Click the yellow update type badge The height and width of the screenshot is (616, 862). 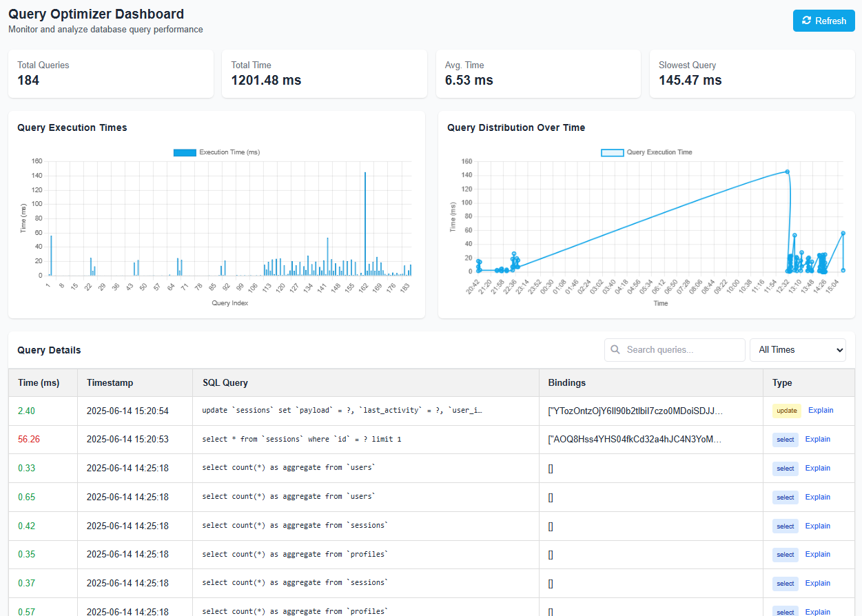pos(786,411)
